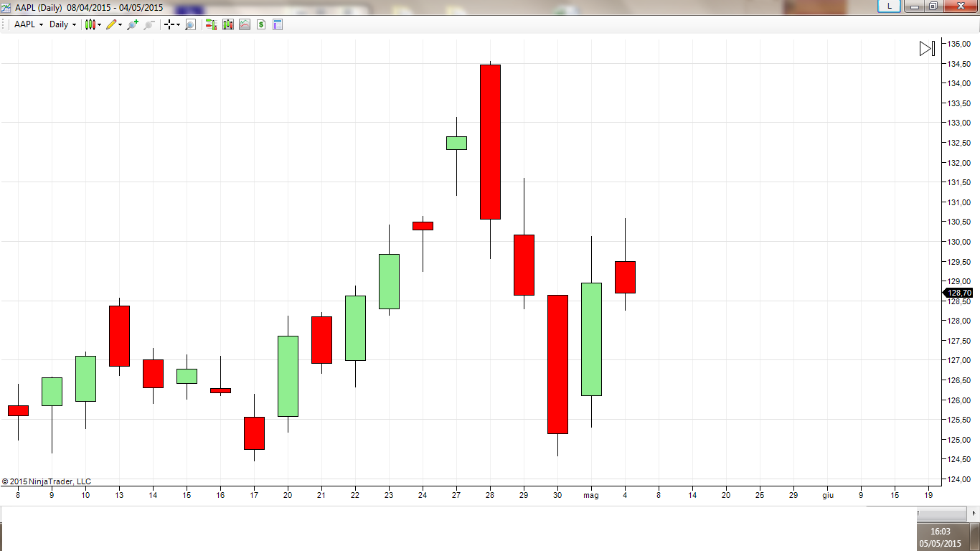Select the red candle above date 17
This screenshot has width=980, height=551.
pos(254,433)
